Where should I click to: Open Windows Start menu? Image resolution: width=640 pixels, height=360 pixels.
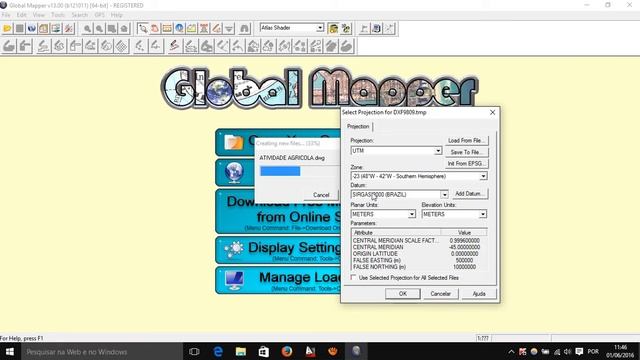tap(9, 351)
